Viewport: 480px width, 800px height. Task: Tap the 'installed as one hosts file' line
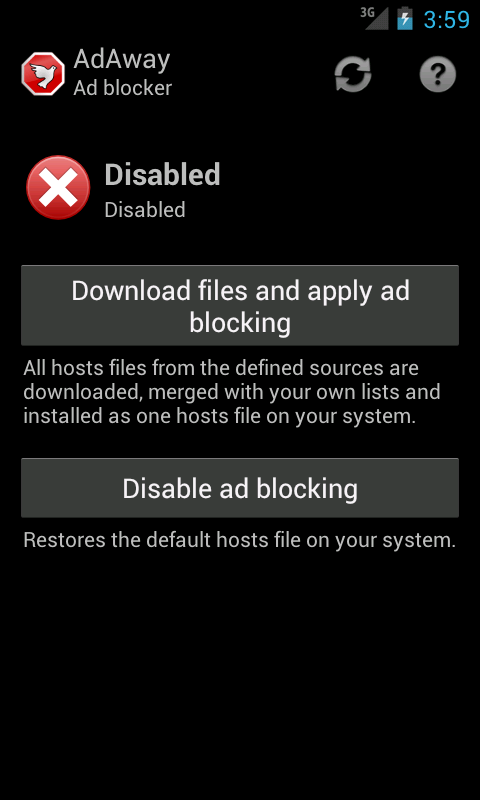click(x=219, y=416)
